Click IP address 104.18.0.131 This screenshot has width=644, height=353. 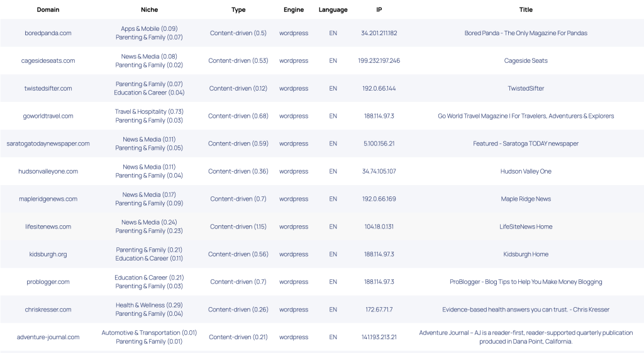tap(379, 227)
